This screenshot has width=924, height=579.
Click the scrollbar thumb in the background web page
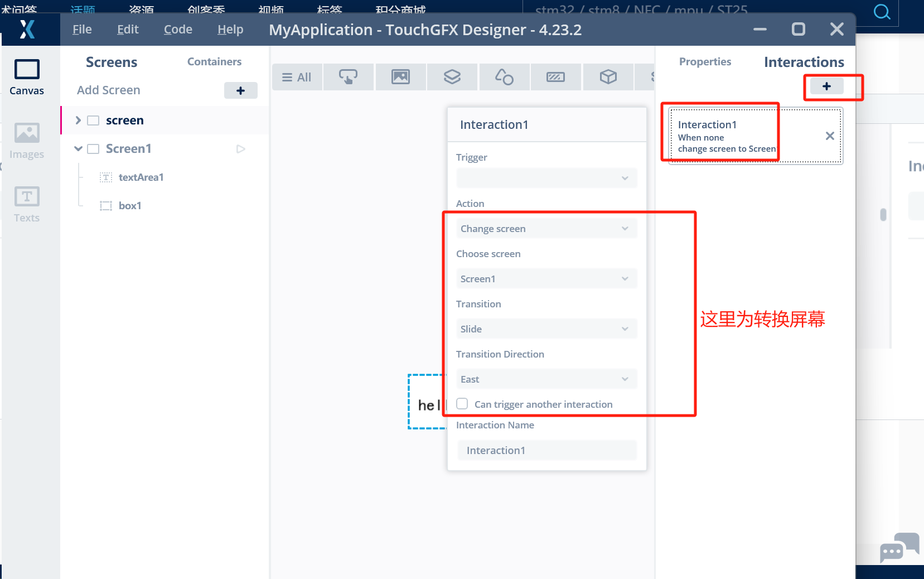pyautogui.click(x=883, y=214)
